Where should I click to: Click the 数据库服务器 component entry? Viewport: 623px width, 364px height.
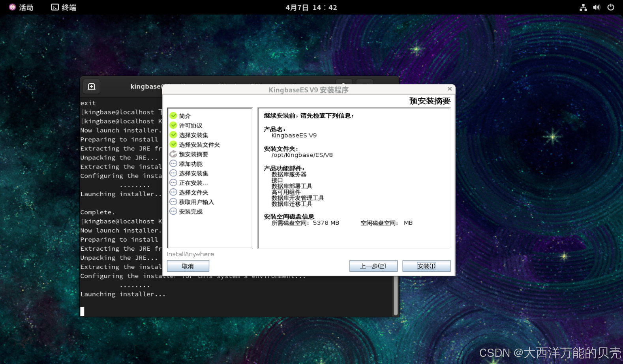289,174
